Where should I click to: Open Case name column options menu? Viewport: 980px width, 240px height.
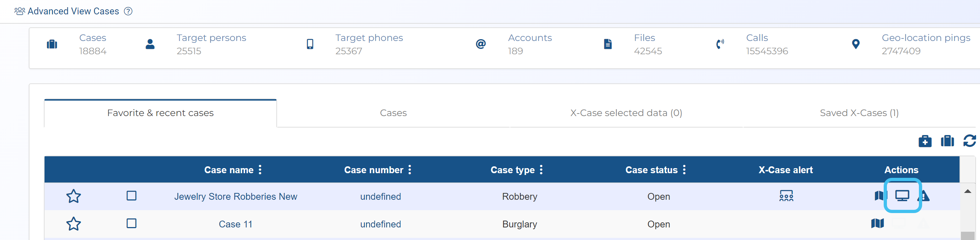click(260, 170)
